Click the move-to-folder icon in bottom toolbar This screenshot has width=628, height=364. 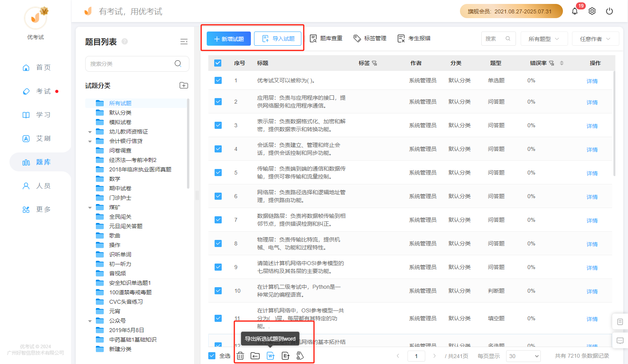[255, 356]
